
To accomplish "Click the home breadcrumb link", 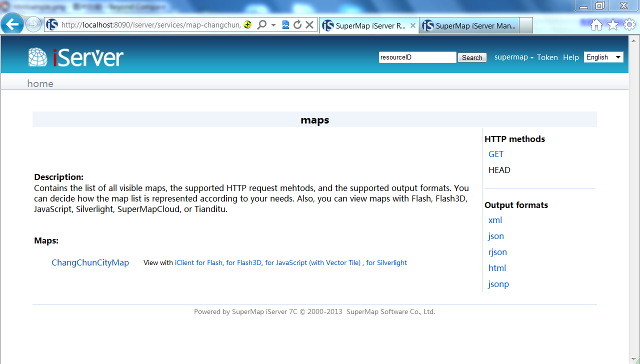I will tap(40, 83).
